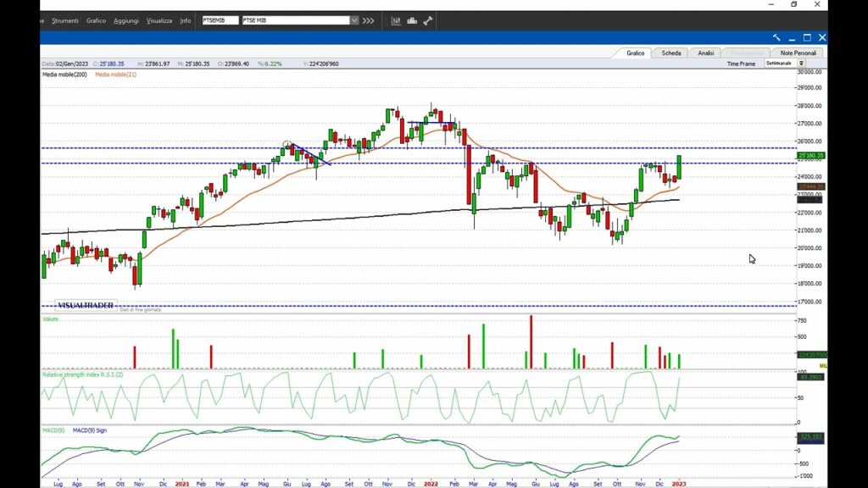The image size is (868, 488).
Task: Click the Relative strength index R.S.I.(2) label
Action: point(83,374)
